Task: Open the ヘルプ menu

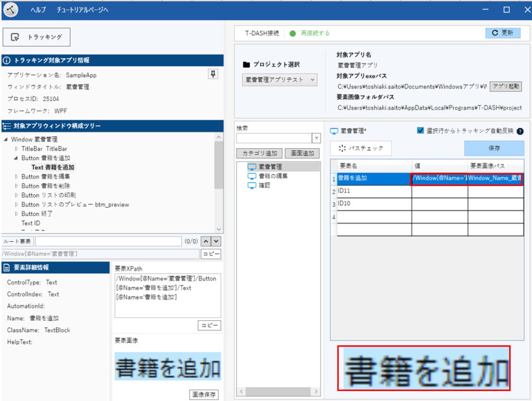Action: 38,10
